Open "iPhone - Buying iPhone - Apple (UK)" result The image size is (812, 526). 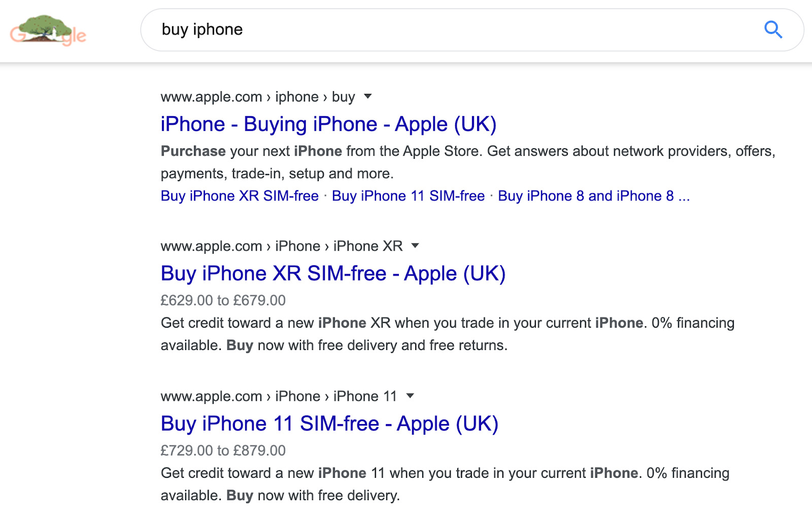(x=328, y=124)
